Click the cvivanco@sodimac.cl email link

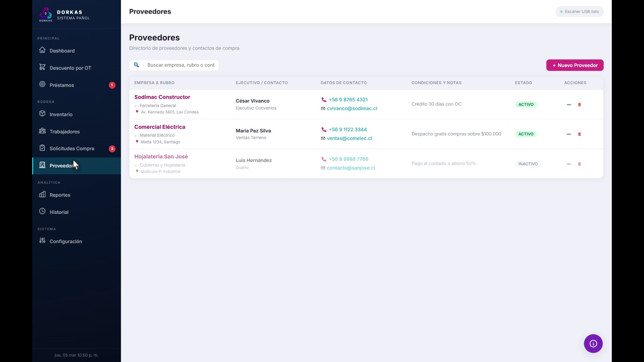tap(352, 109)
